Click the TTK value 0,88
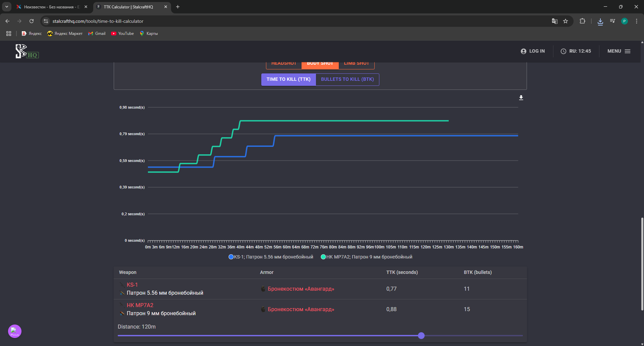 pyautogui.click(x=391, y=309)
